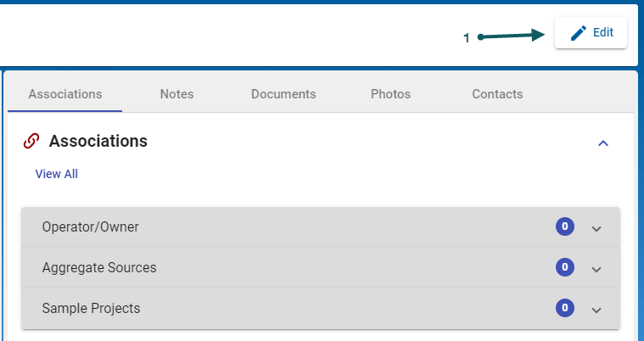Select the Aggregate Sources row label
Viewport: 644px width, 341px height.
pyautogui.click(x=99, y=267)
